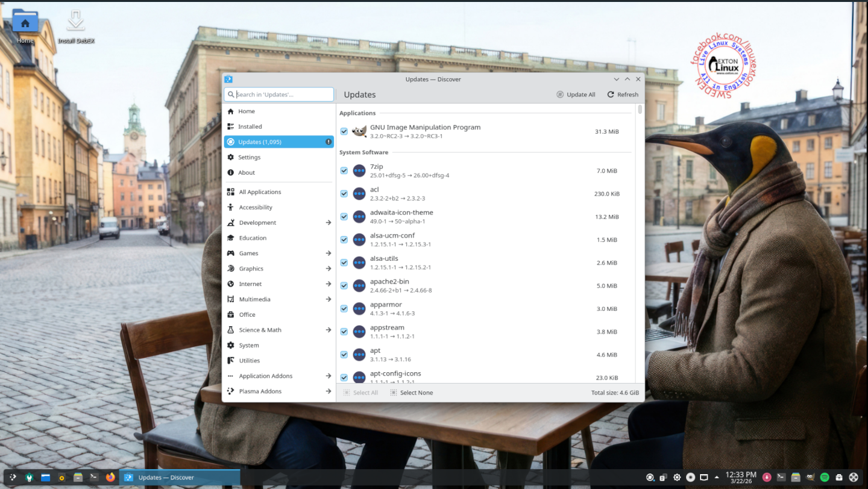
Task: Uncheck the GNU Image Manipulation Program update
Action: click(x=344, y=131)
